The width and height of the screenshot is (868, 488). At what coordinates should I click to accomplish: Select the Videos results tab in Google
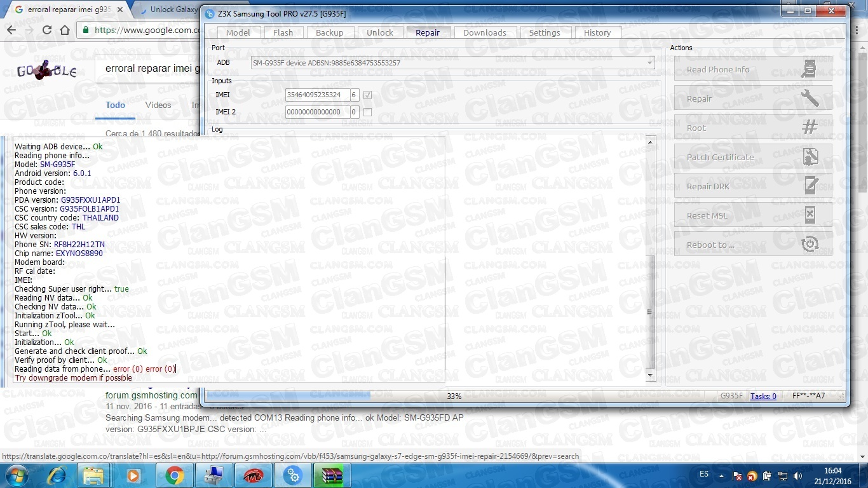pos(158,105)
